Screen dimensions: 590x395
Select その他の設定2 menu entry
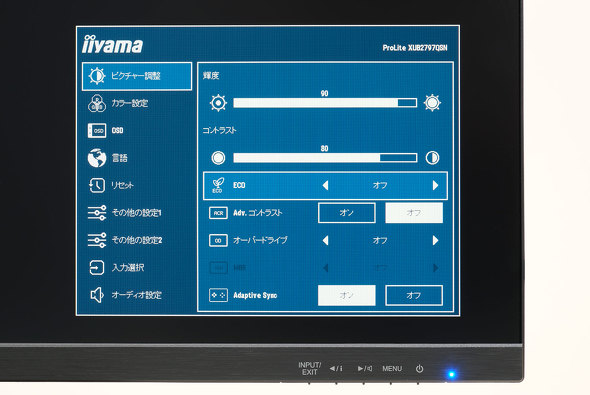click(x=137, y=240)
